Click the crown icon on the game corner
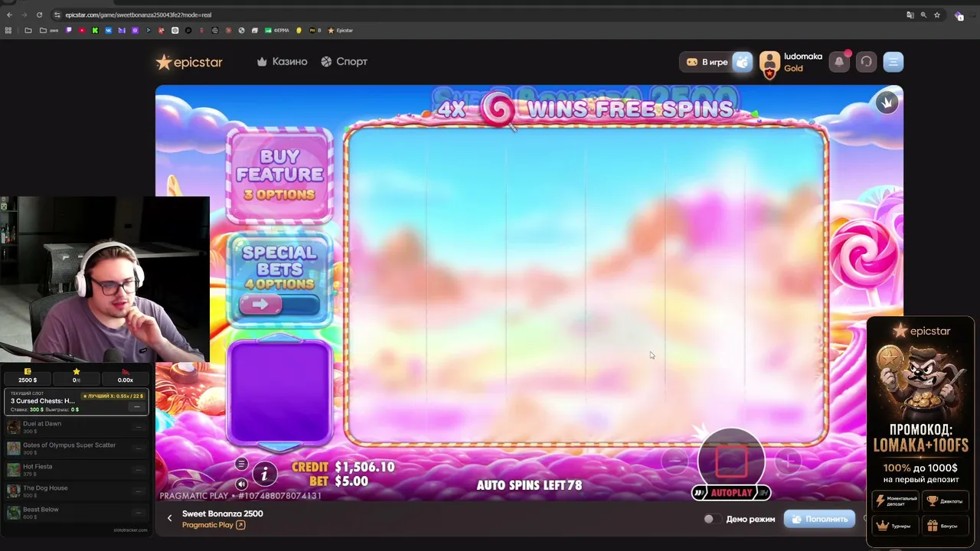The height and width of the screenshot is (551, 980). coord(887,102)
